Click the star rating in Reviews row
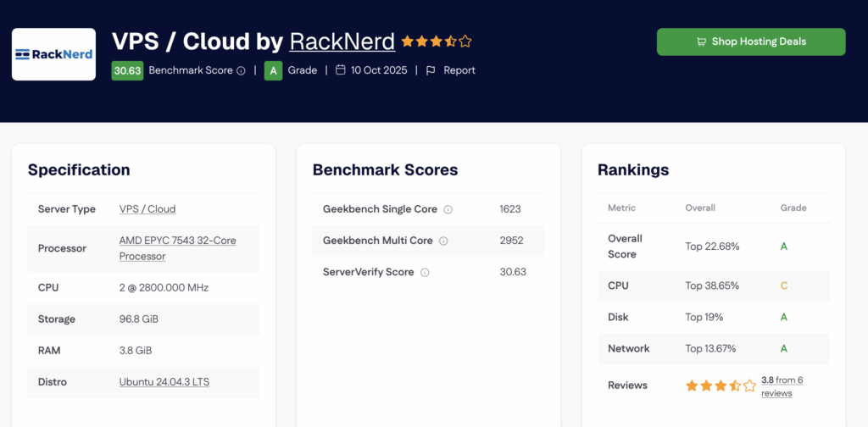 720,385
